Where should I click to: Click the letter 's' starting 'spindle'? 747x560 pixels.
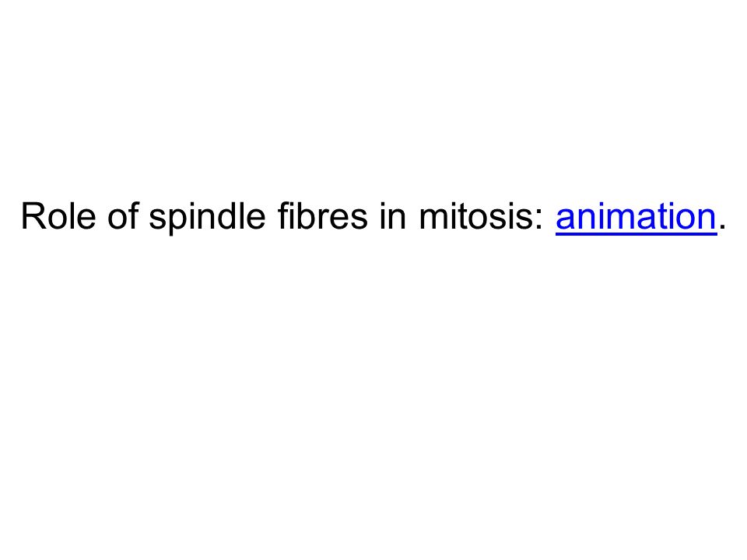tap(158, 220)
